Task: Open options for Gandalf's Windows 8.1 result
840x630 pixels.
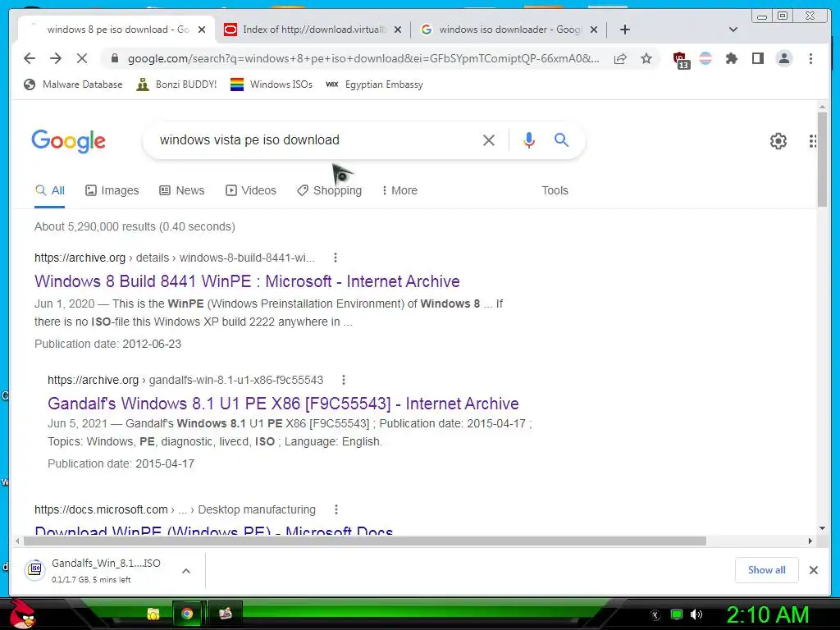Action: 344,380
